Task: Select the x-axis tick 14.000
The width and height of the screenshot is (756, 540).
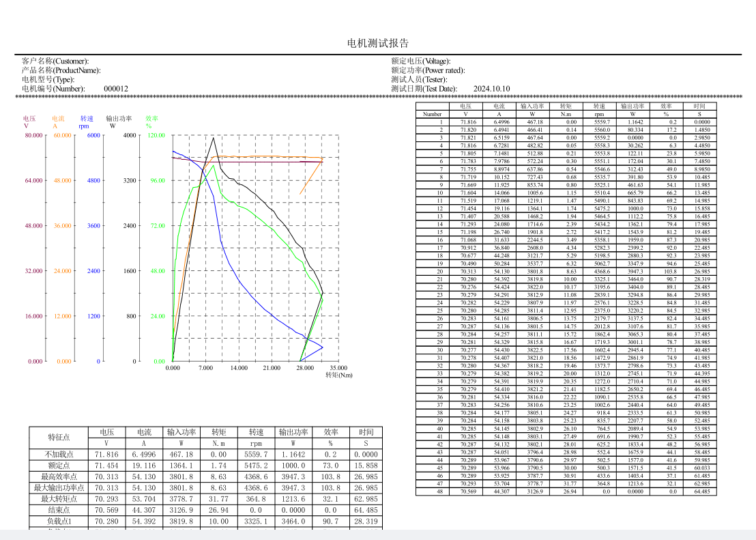Action: point(239,368)
